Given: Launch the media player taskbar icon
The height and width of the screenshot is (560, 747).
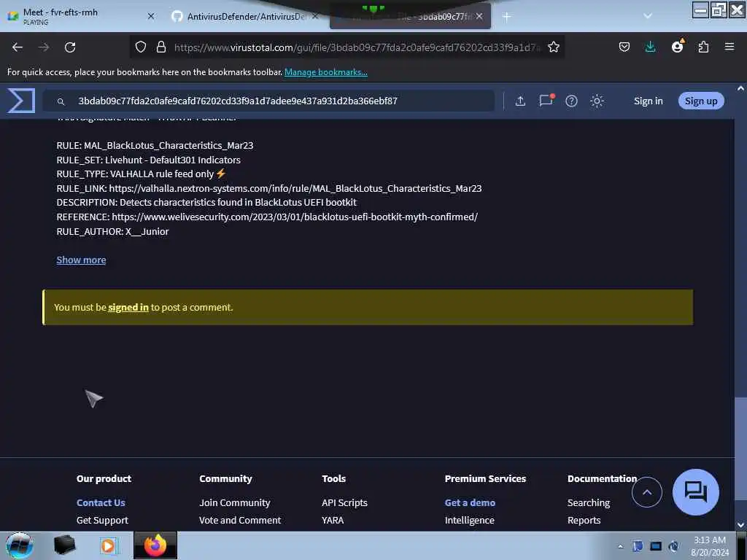Looking at the screenshot, I should tap(108, 545).
